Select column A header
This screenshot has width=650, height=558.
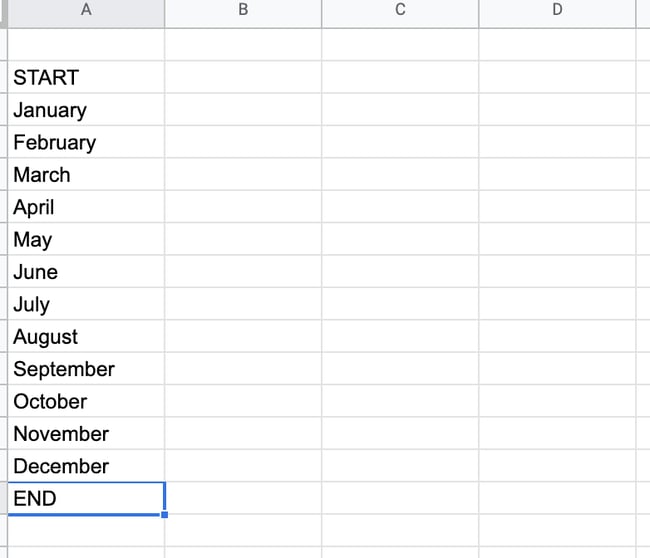[85, 12]
